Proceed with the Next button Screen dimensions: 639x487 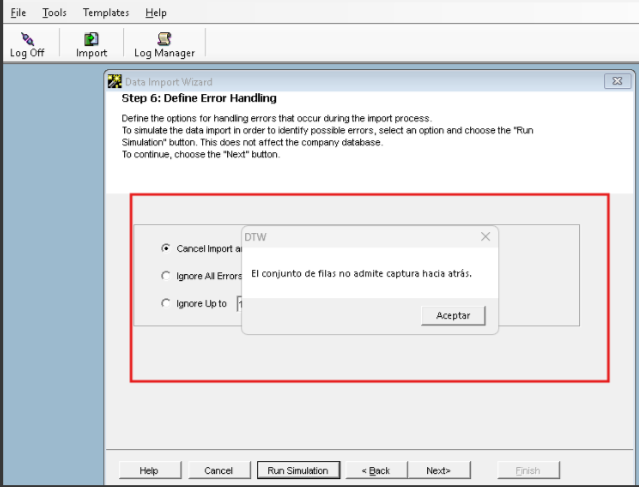[438, 470]
